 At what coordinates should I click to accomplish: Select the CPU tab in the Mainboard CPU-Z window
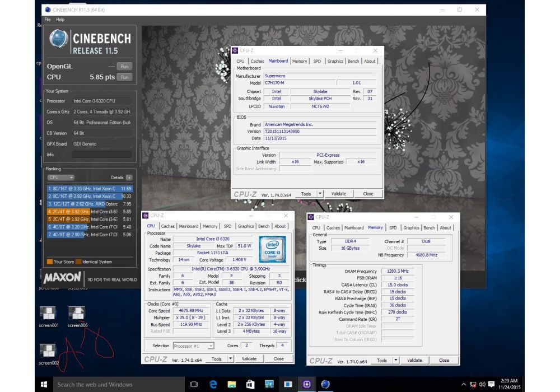point(240,61)
